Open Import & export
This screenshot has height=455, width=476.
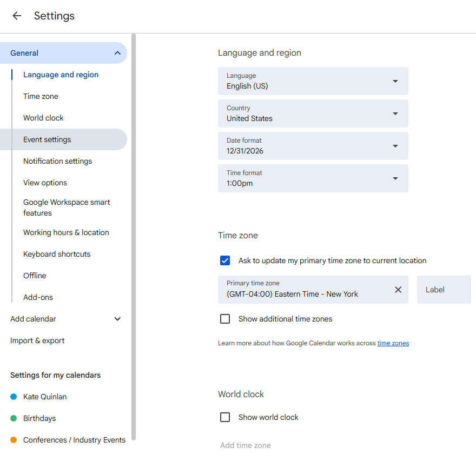tap(37, 340)
